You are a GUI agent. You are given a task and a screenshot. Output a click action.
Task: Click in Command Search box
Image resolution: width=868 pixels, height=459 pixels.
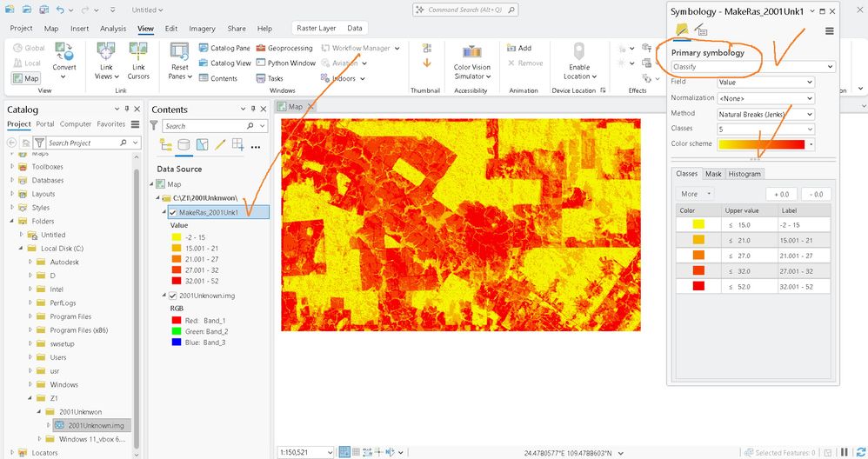tap(465, 10)
